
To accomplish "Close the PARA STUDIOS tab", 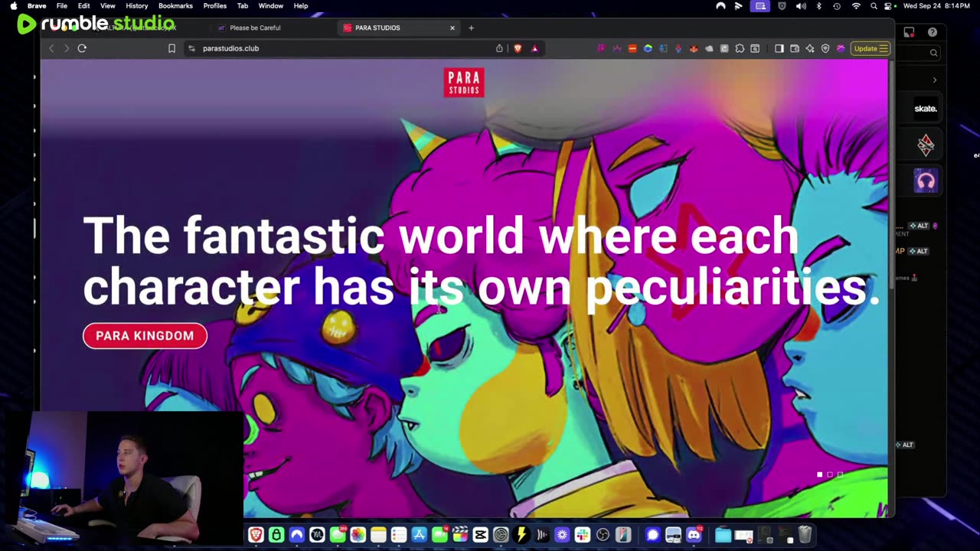I will pos(452,28).
